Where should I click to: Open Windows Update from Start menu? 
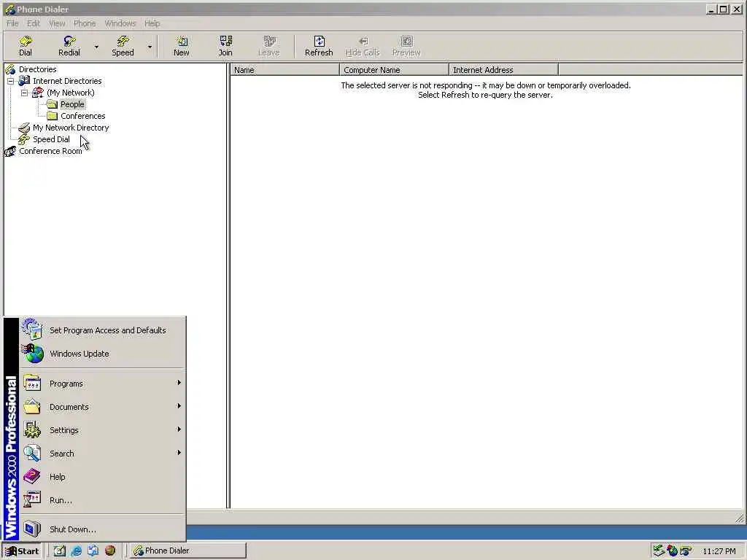pyautogui.click(x=102, y=354)
